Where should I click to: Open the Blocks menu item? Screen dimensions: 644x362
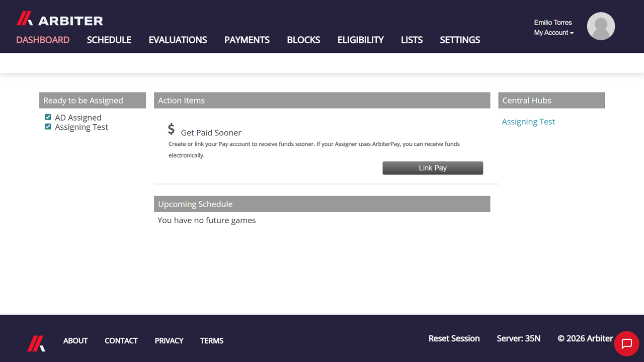coord(303,40)
